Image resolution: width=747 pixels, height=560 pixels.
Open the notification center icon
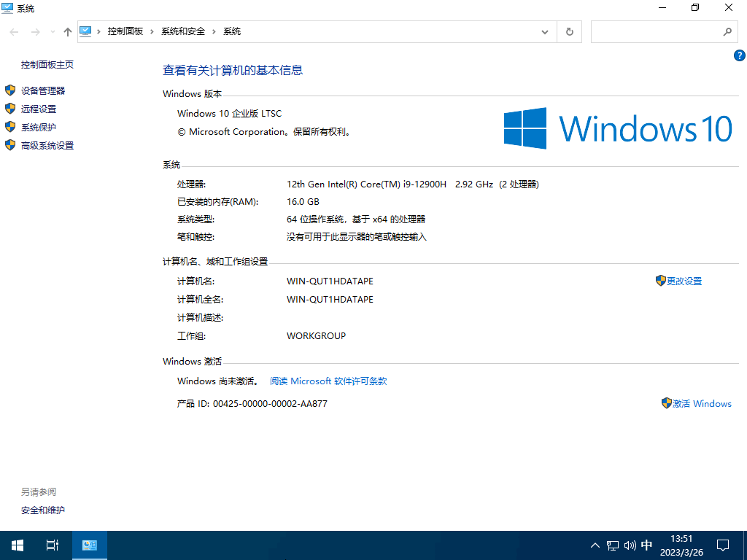(x=723, y=545)
